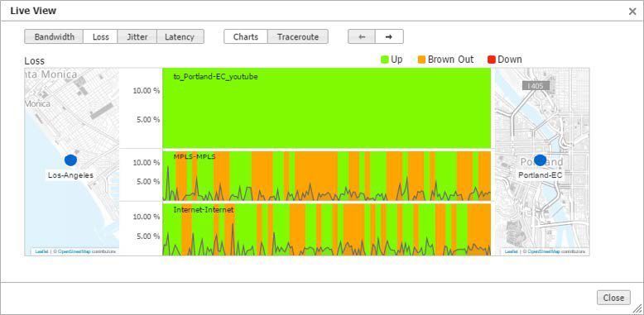Click the green Up legend swatch
The height and width of the screenshot is (315, 644).
tap(385, 60)
